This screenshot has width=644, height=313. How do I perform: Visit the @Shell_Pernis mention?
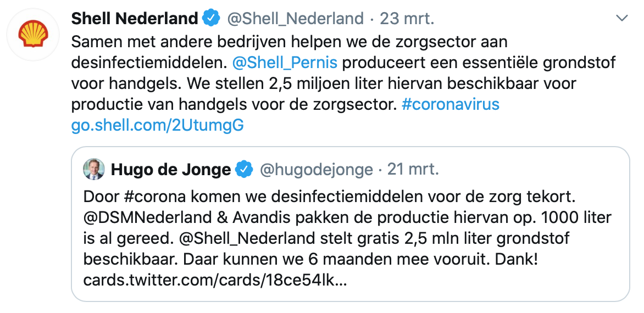(285, 63)
